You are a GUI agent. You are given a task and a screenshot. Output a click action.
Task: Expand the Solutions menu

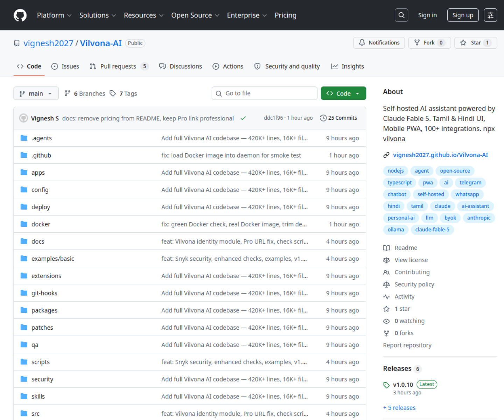(98, 15)
